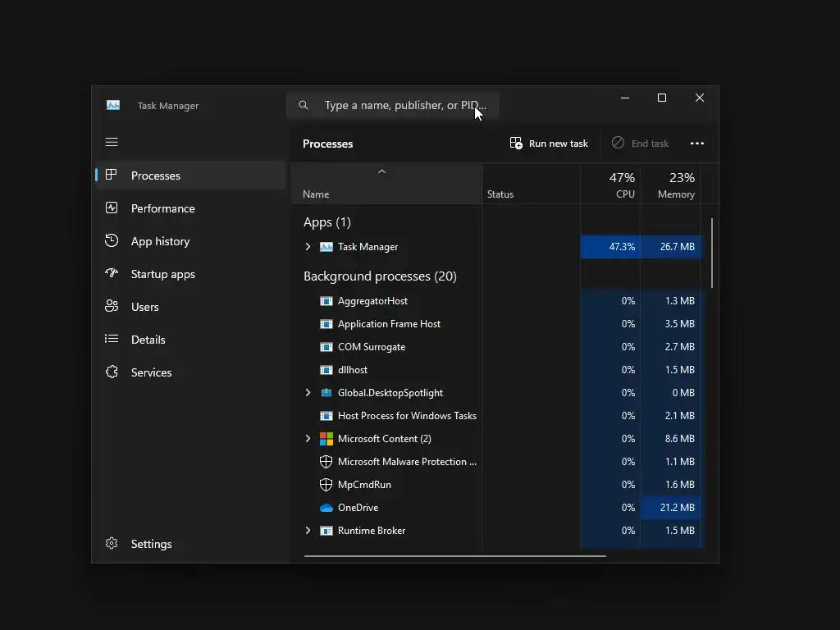Click the vertical scrollbar thumb
This screenshot has width=840, height=630.
[711, 253]
